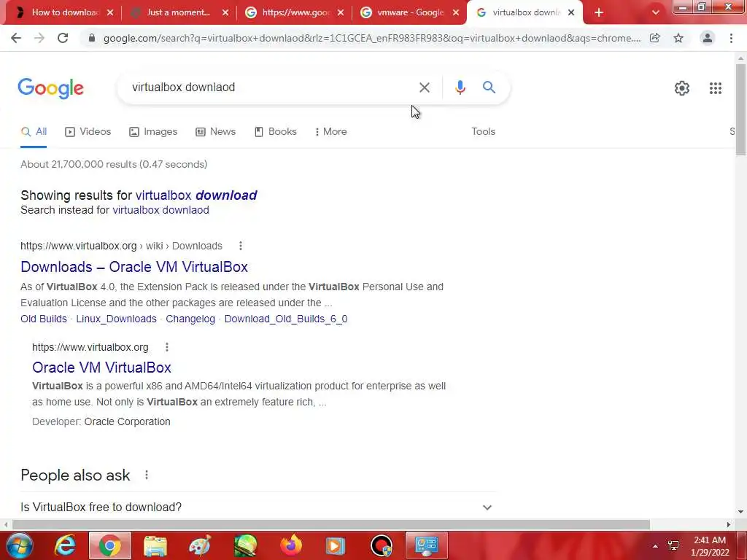Click the network icon in system tray
The width and height of the screenshot is (747, 560).
click(x=673, y=546)
